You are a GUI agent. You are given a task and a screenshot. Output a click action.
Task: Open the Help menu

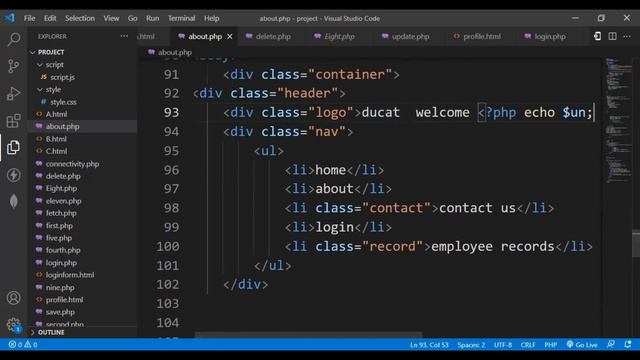click(211, 18)
